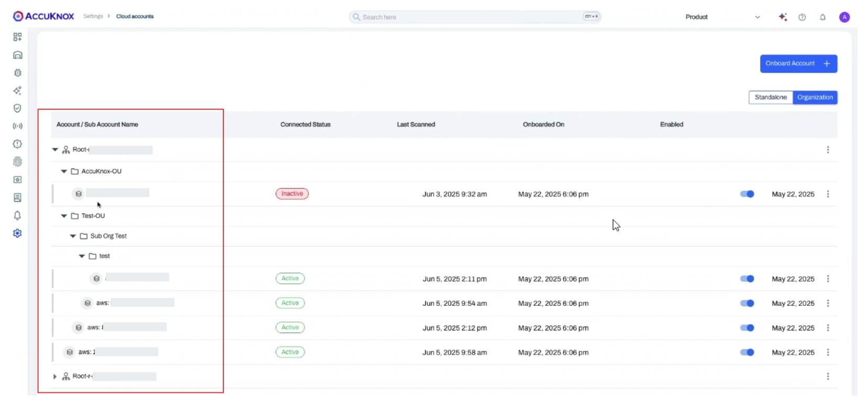Click the AI sparkle icon in top bar
The width and height of the screenshot is (868, 406).
[783, 17]
